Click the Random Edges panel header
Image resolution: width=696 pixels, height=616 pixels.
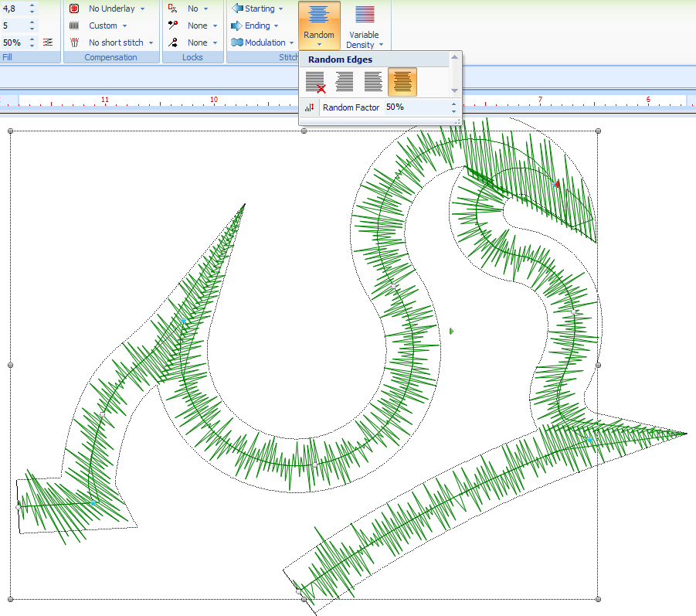[340, 59]
